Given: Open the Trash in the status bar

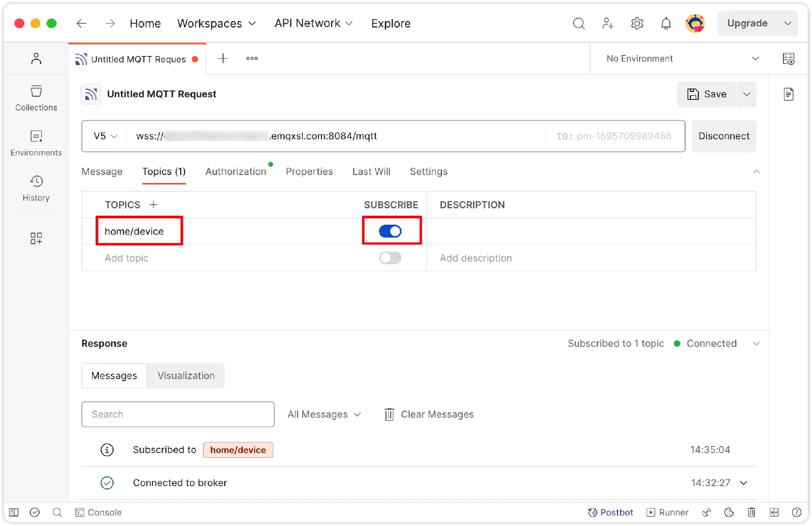Looking at the screenshot, I should (751, 512).
